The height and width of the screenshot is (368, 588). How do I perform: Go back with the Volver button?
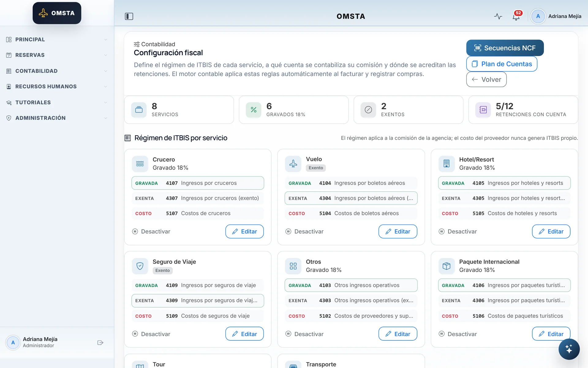click(x=486, y=79)
